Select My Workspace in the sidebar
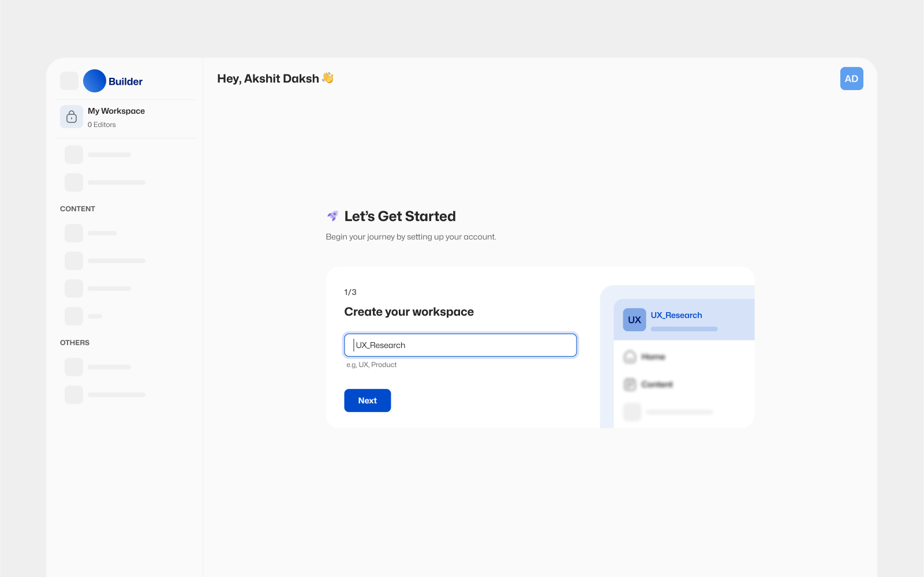The height and width of the screenshot is (577, 924). (x=116, y=111)
